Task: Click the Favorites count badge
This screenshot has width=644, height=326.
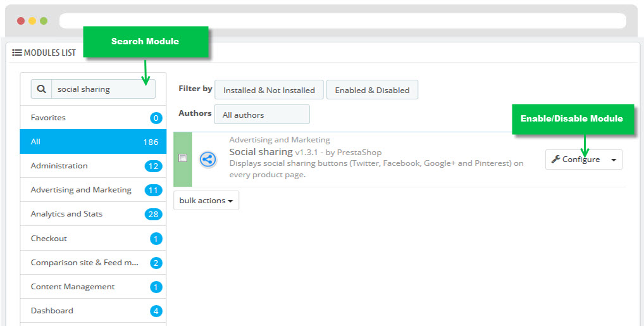Action: coord(156,118)
